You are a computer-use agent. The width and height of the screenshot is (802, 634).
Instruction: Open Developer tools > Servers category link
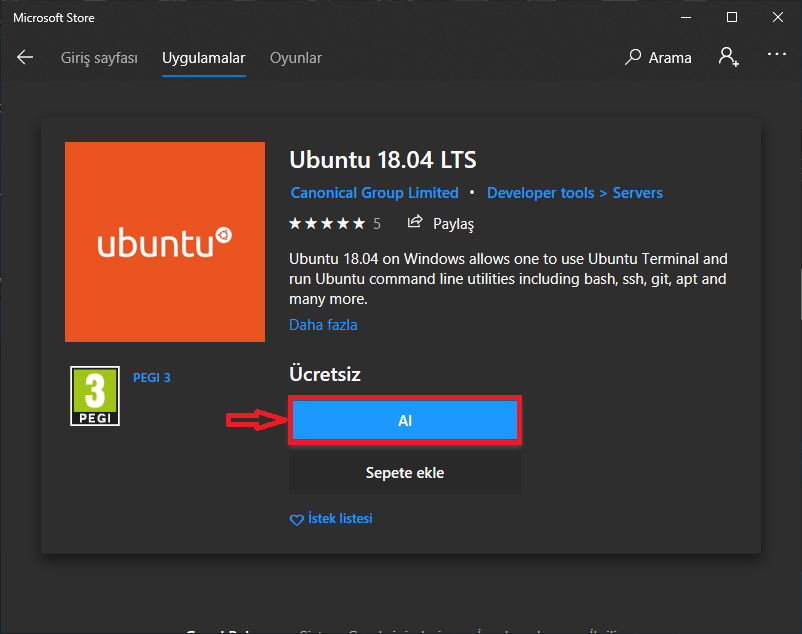click(x=574, y=193)
